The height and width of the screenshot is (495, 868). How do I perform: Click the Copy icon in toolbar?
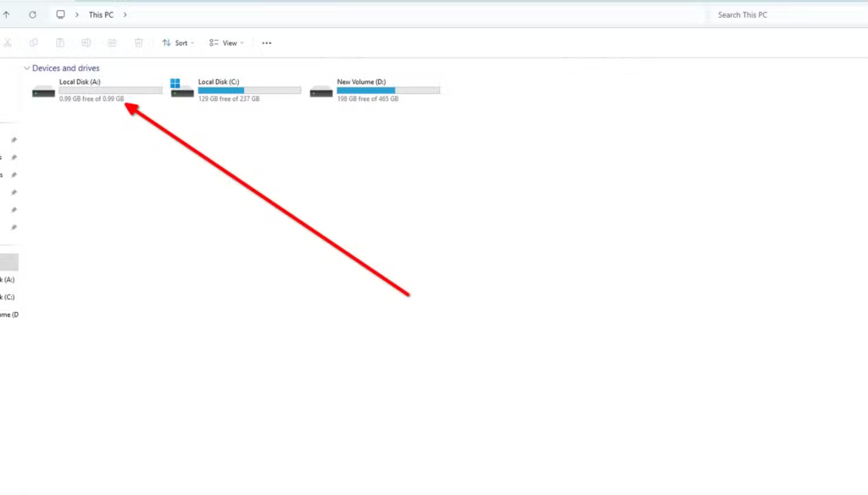pyautogui.click(x=34, y=42)
